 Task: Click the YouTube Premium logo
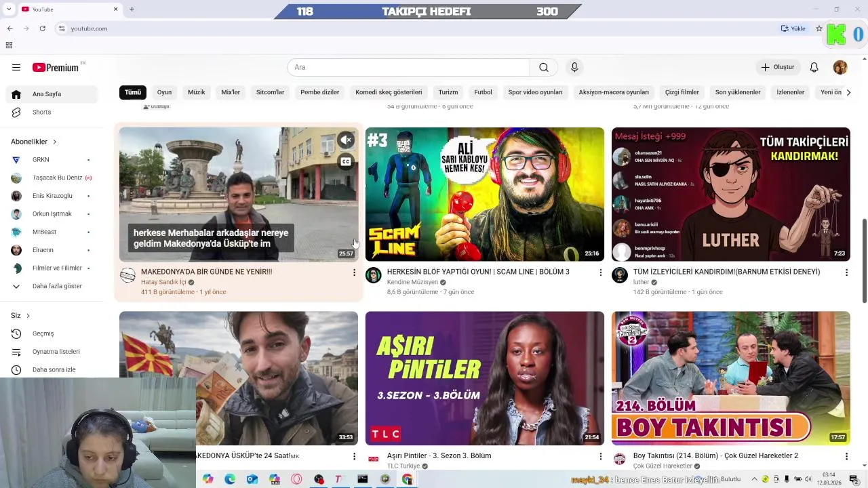(x=57, y=67)
